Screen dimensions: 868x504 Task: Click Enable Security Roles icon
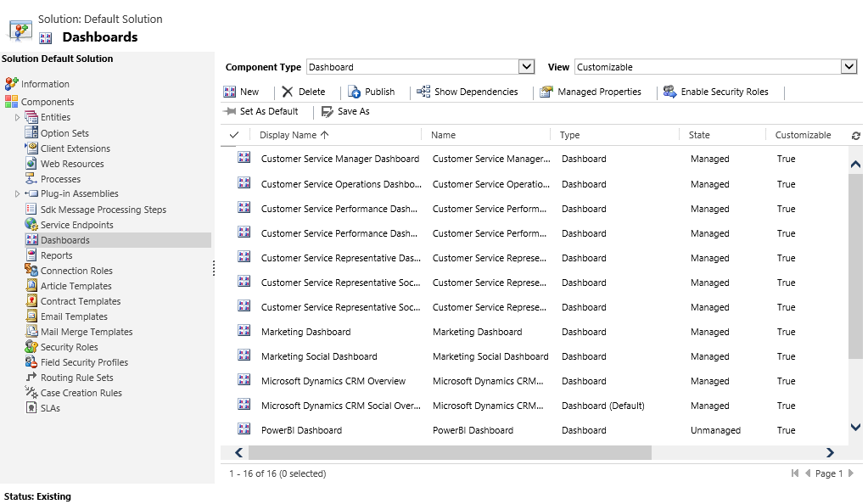click(x=670, y=92)
